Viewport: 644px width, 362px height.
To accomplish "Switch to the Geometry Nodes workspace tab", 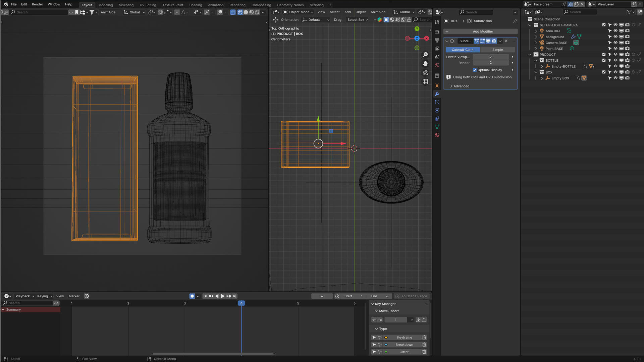I will (x=290, y=5).
